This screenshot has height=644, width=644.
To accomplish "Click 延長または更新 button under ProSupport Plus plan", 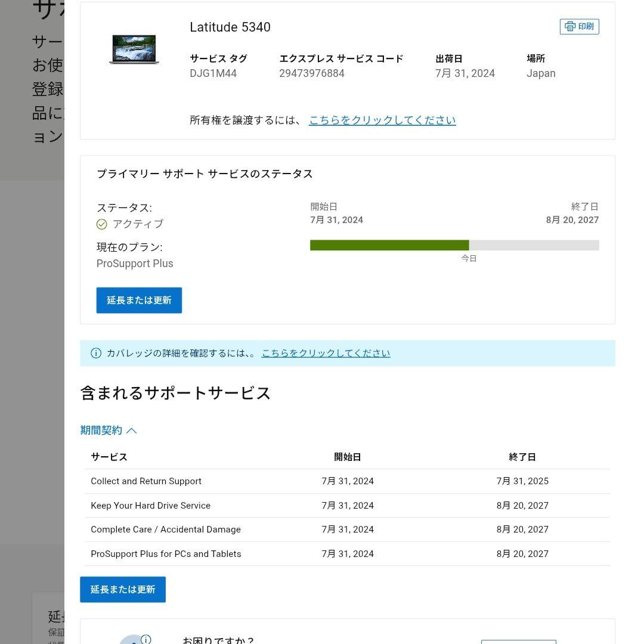I will pyautogui.click(x=139, y=300).
